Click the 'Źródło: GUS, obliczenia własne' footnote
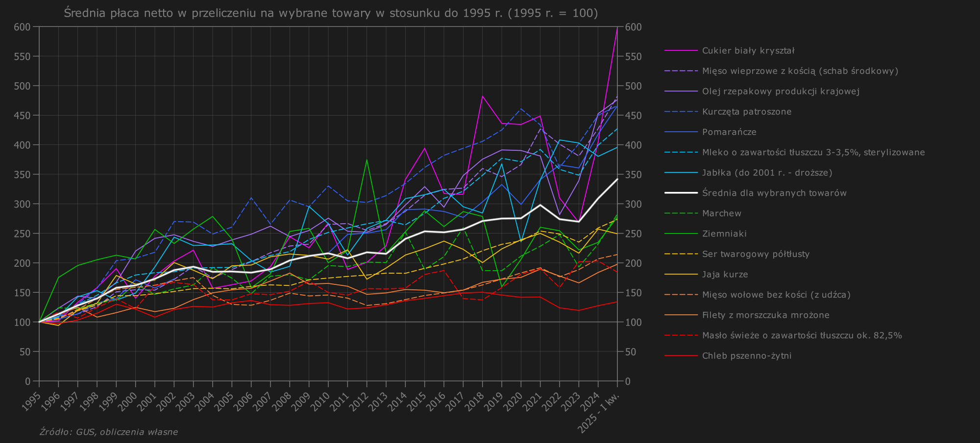Viewport: 980px width, 443px height. coord(109,432)
